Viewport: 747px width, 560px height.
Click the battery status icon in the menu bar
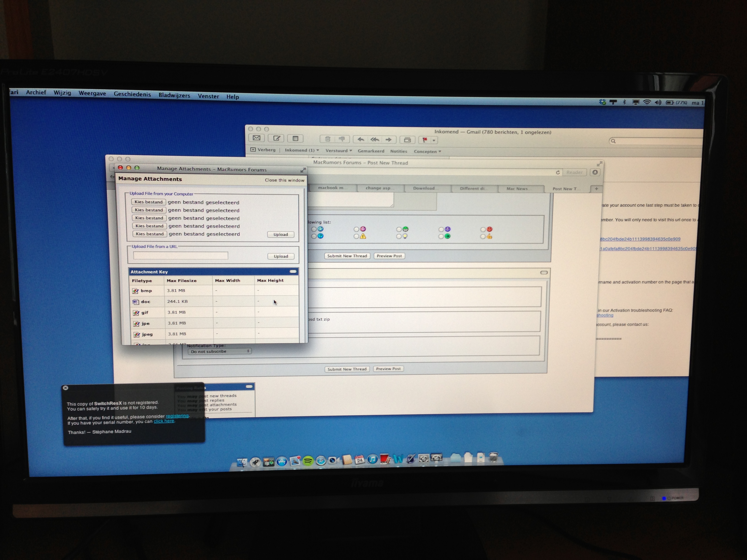point(670,103)
